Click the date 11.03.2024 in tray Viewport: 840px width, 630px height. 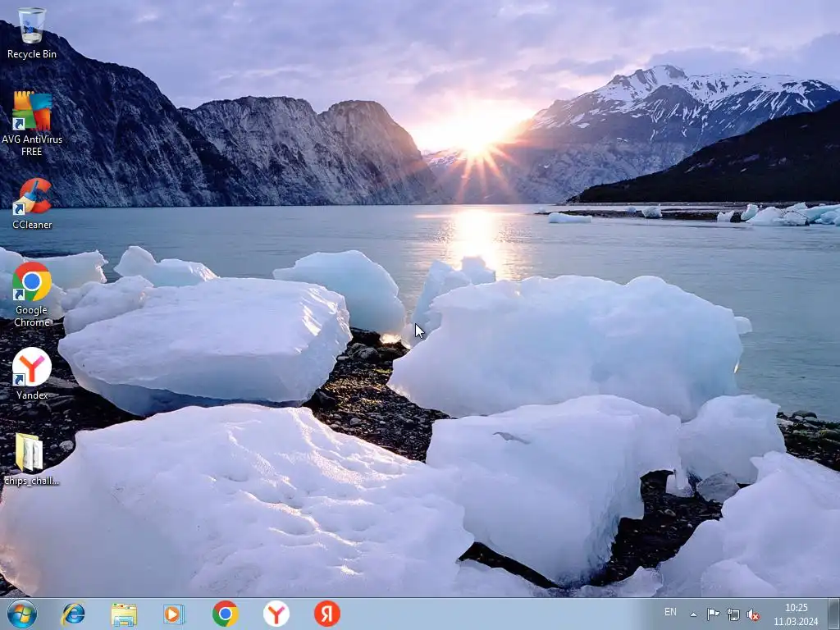(x=796, y=622)
